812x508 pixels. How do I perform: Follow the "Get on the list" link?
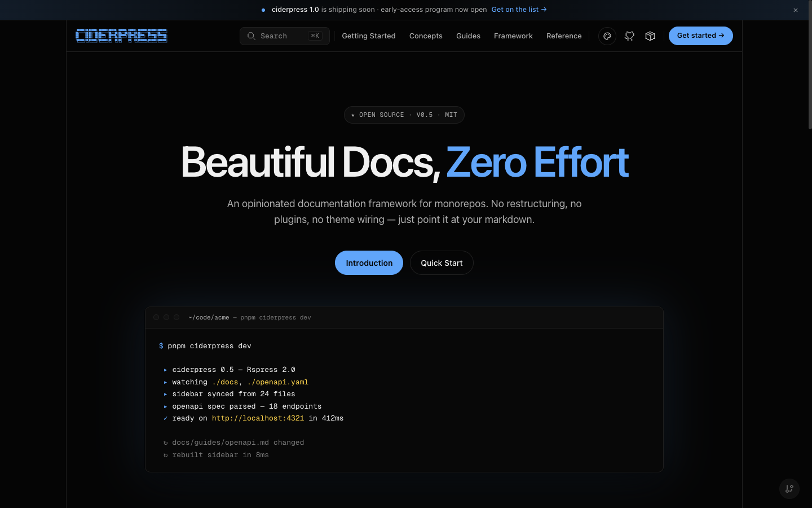[519, 10]
